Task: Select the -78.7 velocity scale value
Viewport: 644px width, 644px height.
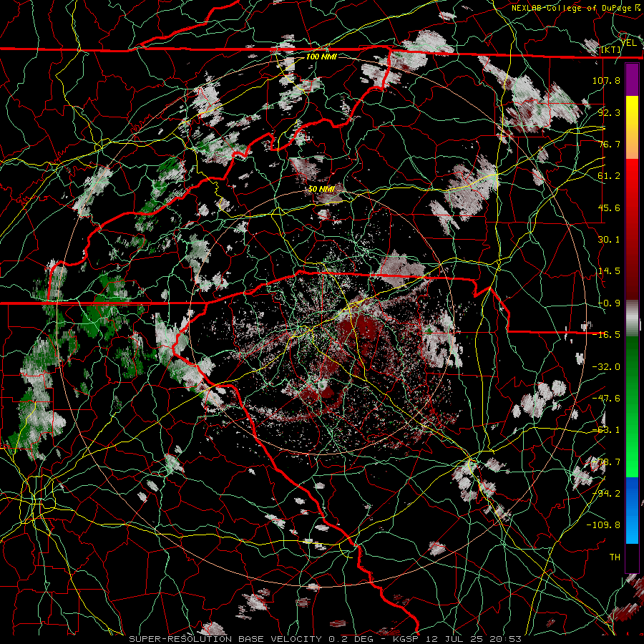Action: pos(606,462)
